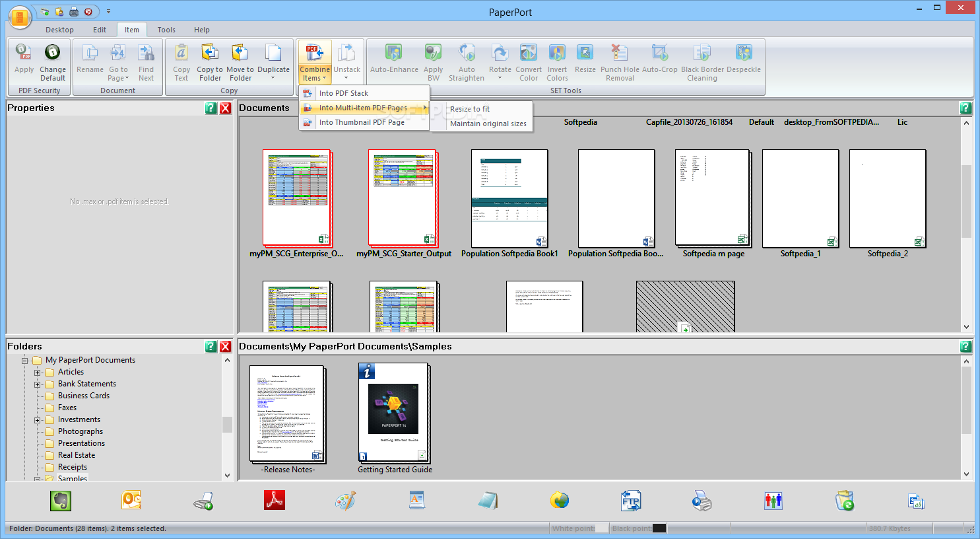Click the Resize tool in SET Tools
980x539 pixels.
click(x=585, y=58)
